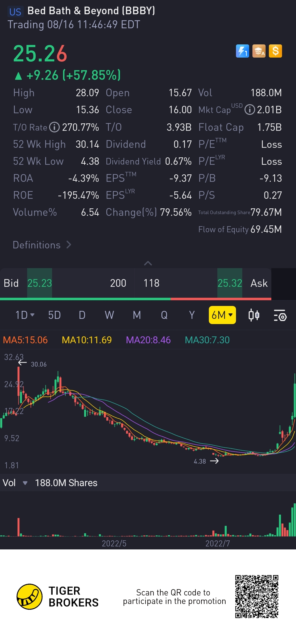
Task: Tap the ROE value -195.47%
Action: point(78,195)
